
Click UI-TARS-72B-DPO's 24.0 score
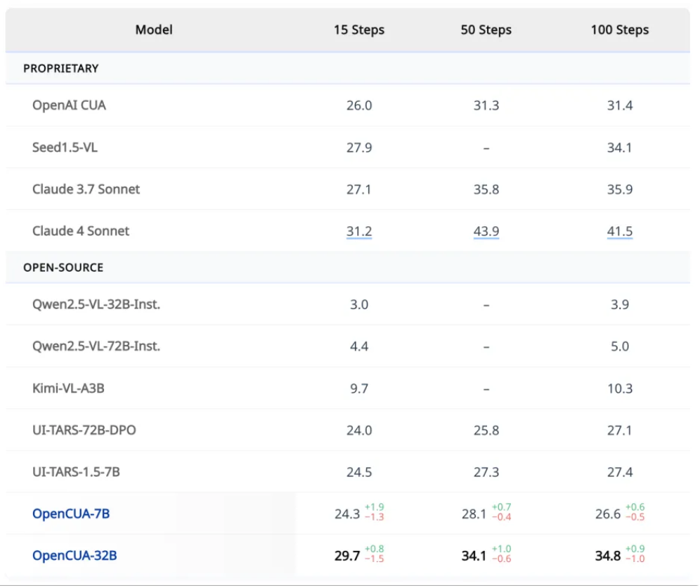[x=359, y=430]
